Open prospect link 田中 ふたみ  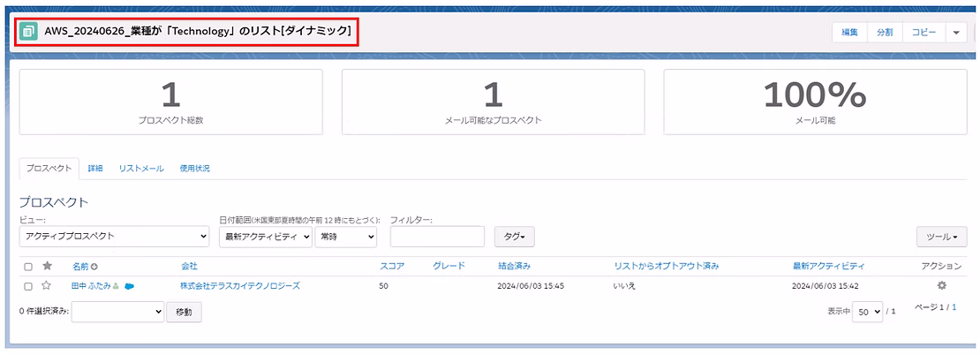pyautogui.click(x=91, y=285)
